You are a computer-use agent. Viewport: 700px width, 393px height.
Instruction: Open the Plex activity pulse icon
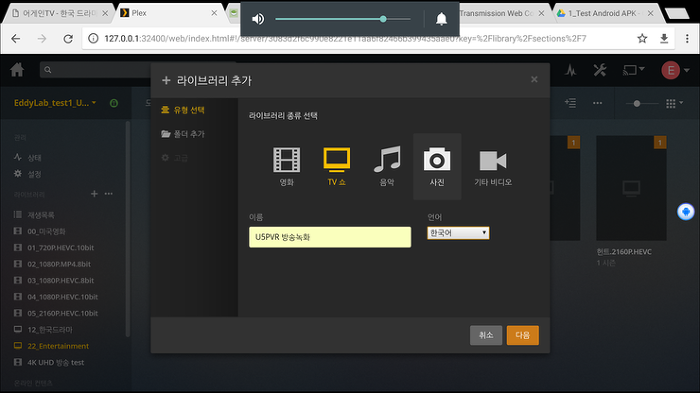tap(571, 70)
